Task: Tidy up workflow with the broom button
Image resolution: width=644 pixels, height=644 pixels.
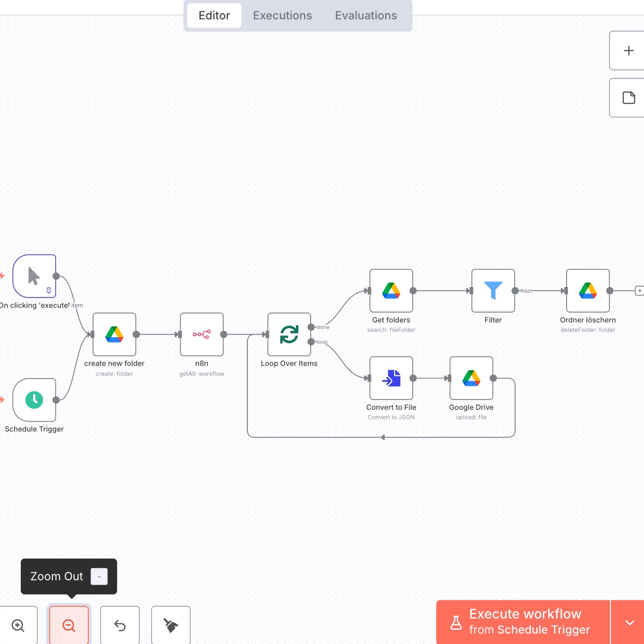Action: 171,625
